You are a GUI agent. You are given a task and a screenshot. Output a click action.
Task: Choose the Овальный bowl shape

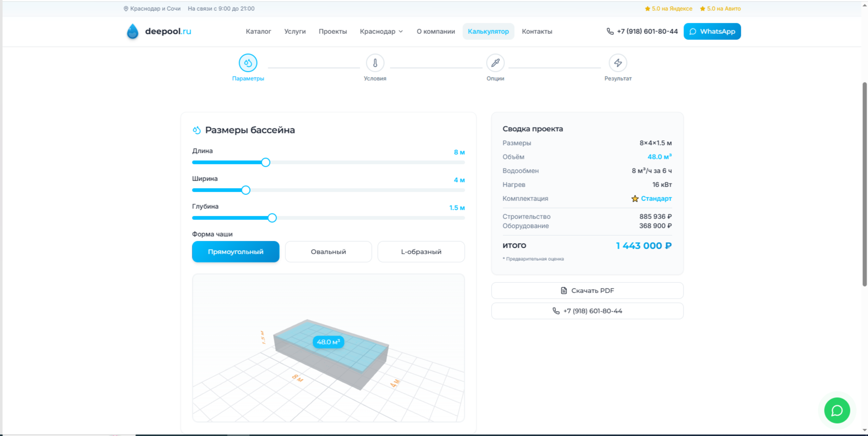pos(328,252)
